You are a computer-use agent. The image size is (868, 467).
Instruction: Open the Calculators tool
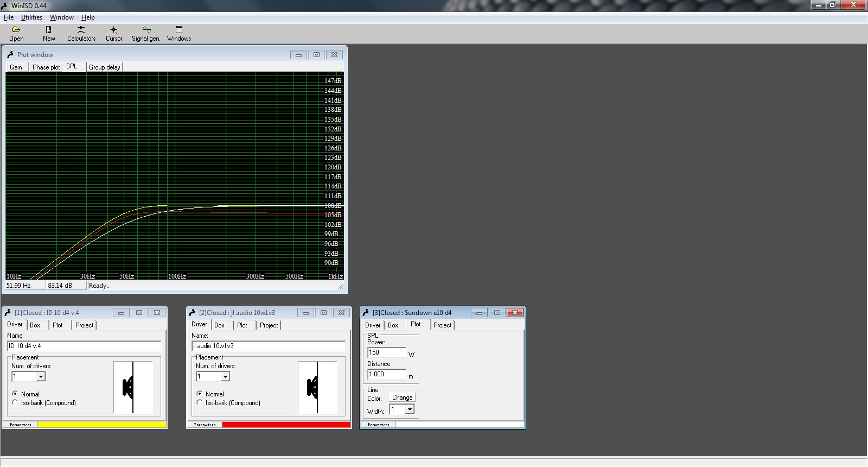[81, 33]
